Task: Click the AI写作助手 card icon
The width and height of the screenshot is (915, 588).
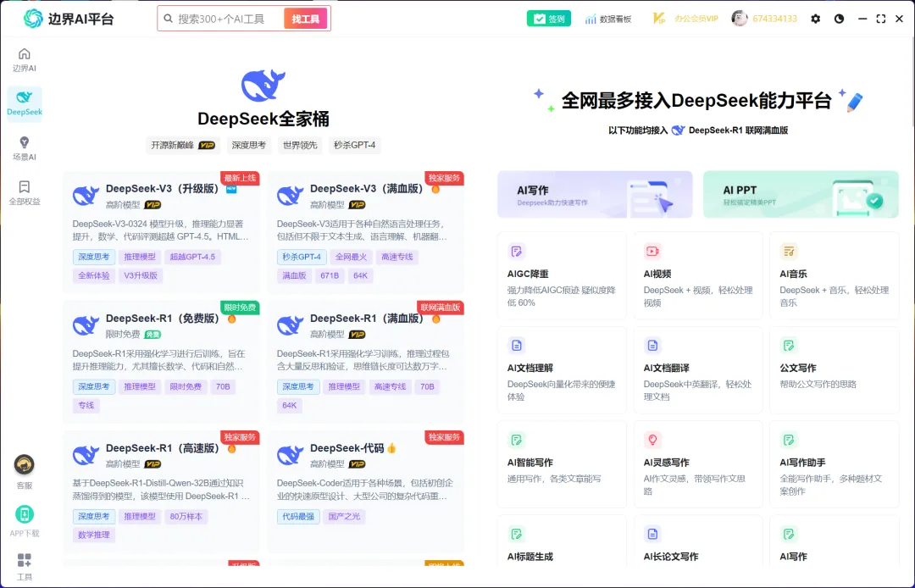Action: (789, 440)
